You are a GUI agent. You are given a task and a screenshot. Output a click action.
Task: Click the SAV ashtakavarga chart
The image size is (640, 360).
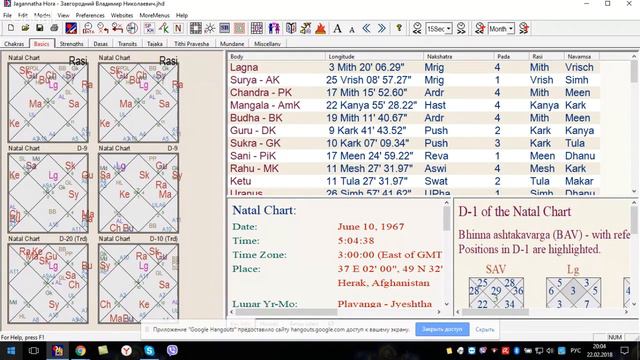coord(496,292)
